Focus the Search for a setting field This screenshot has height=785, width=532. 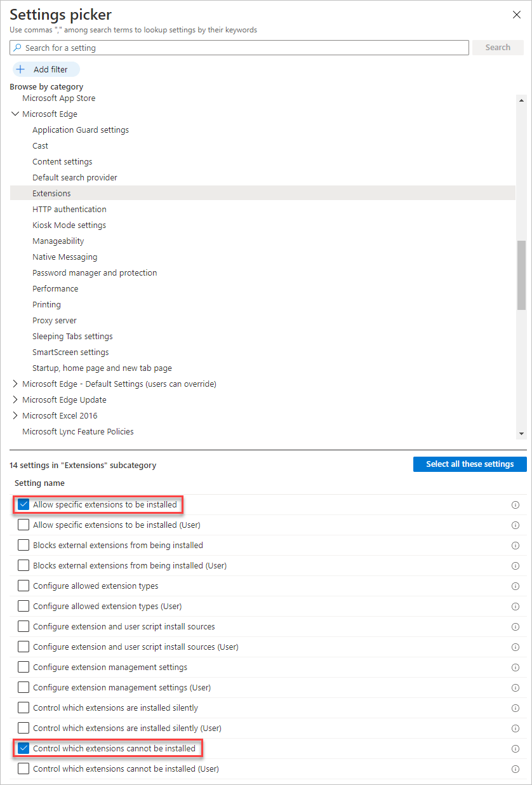(239, 48)
